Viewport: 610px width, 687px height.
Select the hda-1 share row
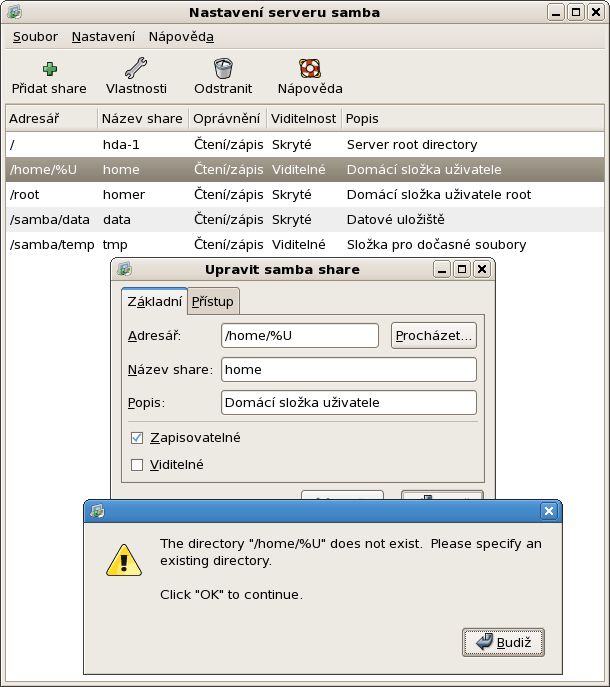point(305,145)
